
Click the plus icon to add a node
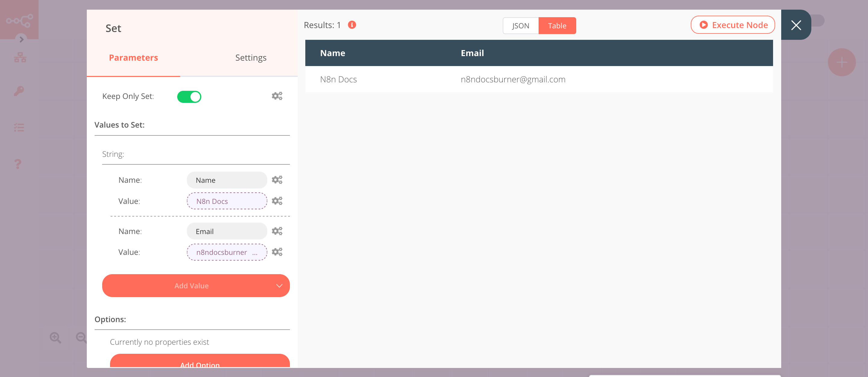pyautogui.click(x=842, y=62)
